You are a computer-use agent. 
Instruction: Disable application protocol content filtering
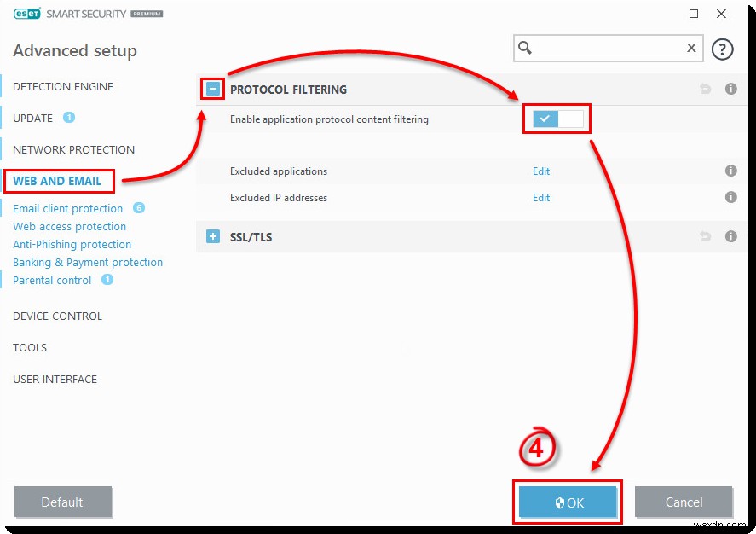(x=557, y=119)
